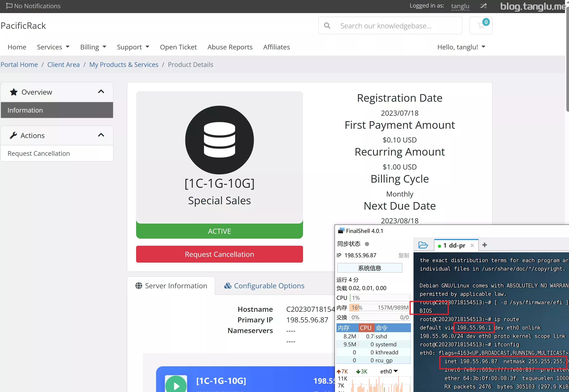Select Information in the Overview sidebar
This screenshot has height=392, width=569.
tap(57, 110)
